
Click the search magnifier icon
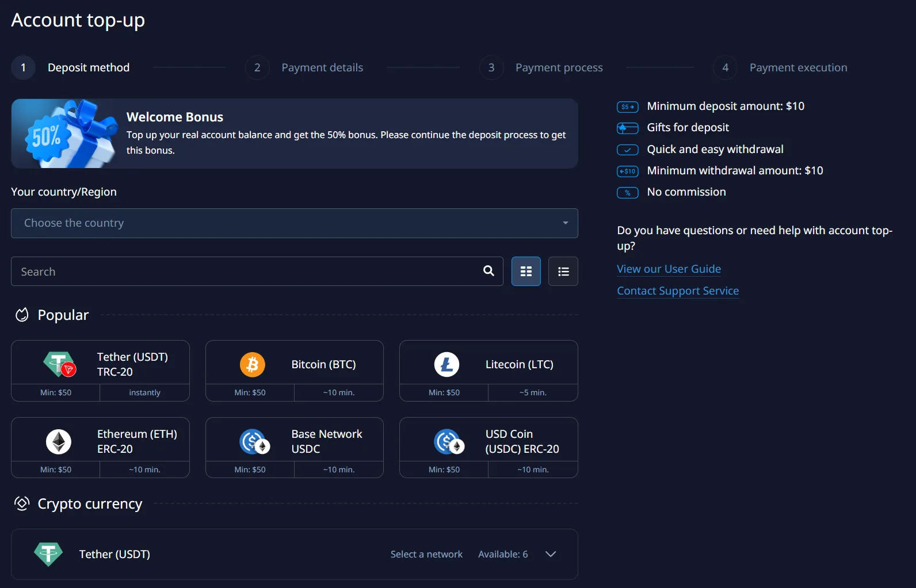tap(488, 271)
